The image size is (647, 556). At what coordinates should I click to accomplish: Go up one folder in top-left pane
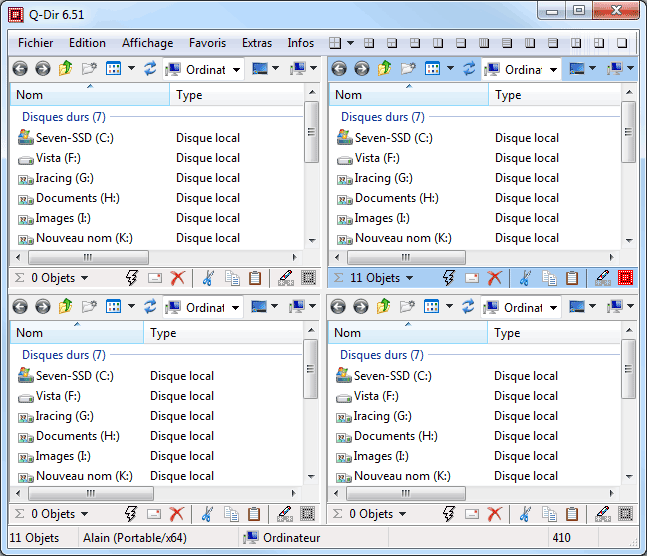[66, 68]
